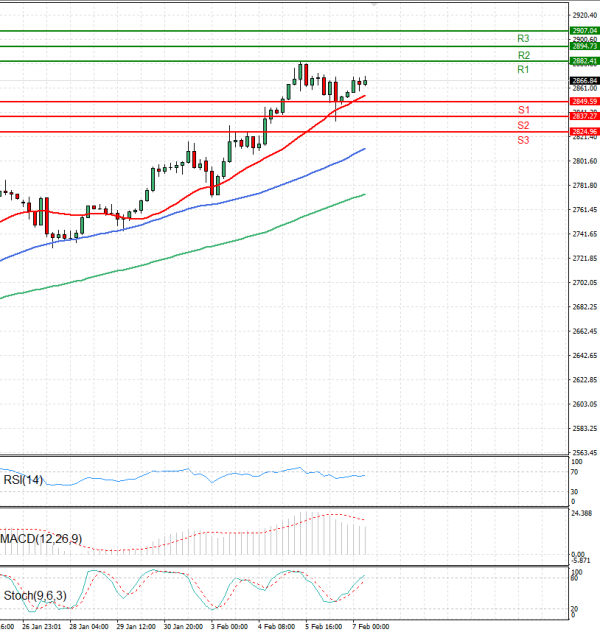Screen dimensions: 600x635
Task: Click the current price tag 2866.84
Action: tap(584, 80)
